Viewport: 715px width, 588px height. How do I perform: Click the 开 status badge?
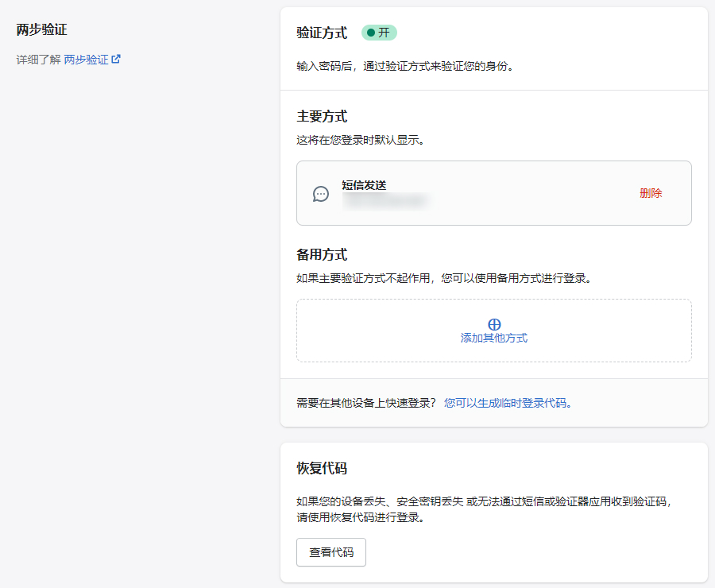click(379, 33)
